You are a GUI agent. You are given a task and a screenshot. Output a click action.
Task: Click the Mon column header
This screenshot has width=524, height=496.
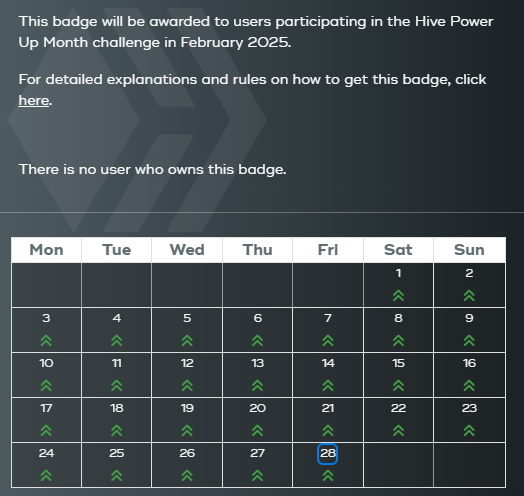(46, 250)
